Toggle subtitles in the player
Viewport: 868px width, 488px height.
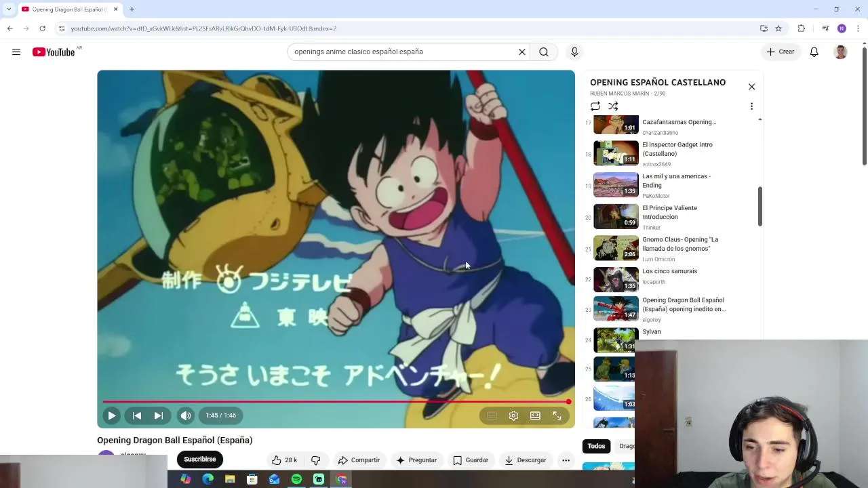(492, 415)
